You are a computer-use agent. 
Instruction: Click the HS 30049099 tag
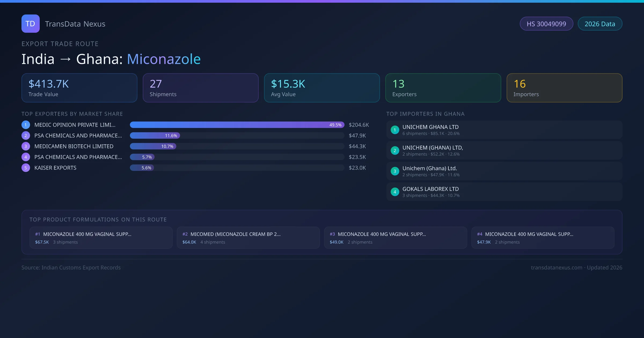point(546,24)
